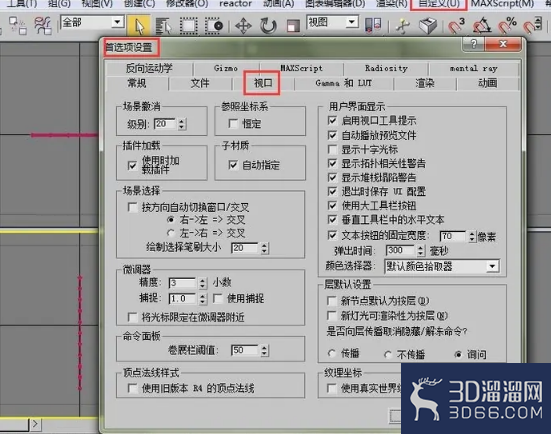The height and width of the screenshot is (434, 551).
Task: Open the 默认颜色拾取器 color selector dropdown
Action: pyautogui.click(x=493, y=266)
